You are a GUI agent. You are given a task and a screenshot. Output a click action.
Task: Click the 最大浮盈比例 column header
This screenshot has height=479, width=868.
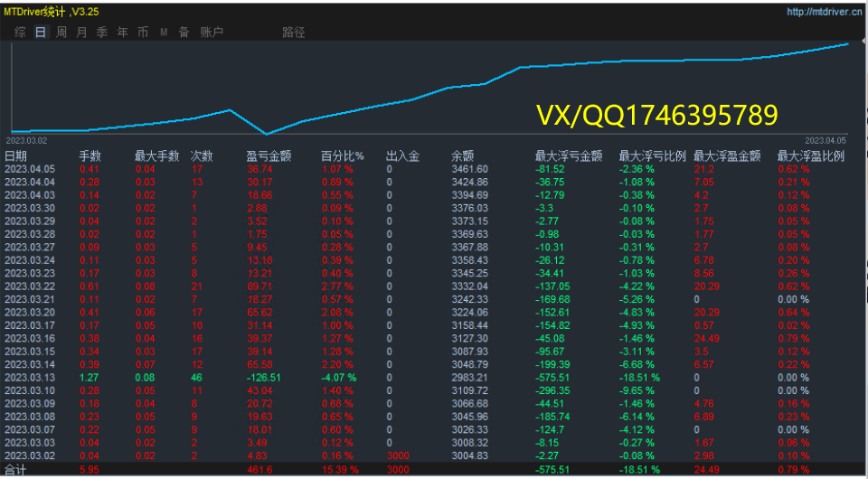811,156
